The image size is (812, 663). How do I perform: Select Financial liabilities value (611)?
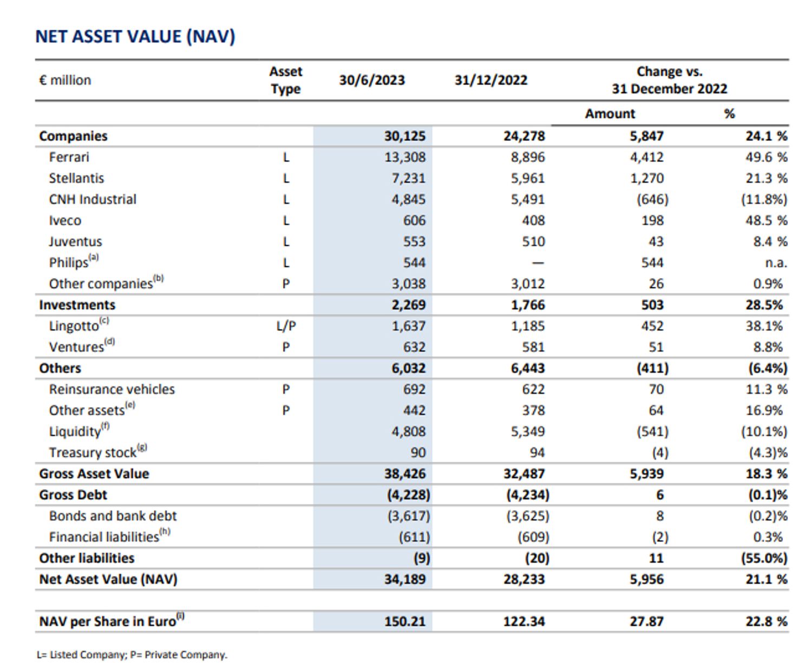[415, 537]
